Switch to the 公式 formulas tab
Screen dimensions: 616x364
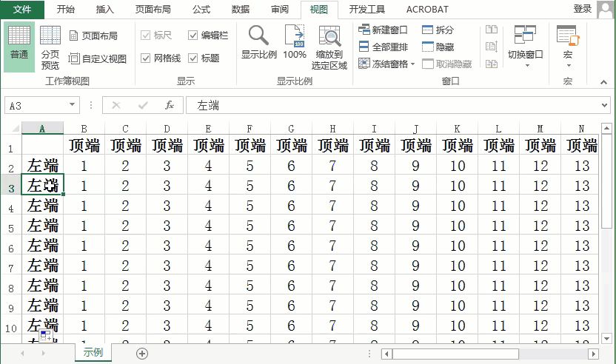pyautogui.click(x=201, y=10)
